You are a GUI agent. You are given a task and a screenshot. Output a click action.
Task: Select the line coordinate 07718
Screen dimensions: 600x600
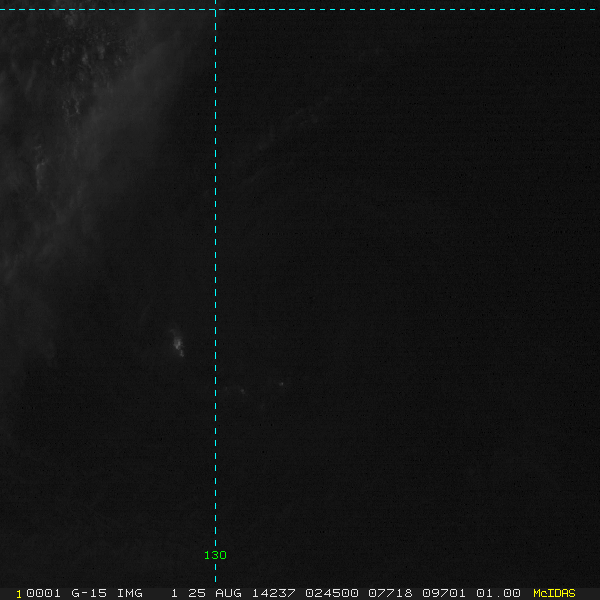point(390,593)
